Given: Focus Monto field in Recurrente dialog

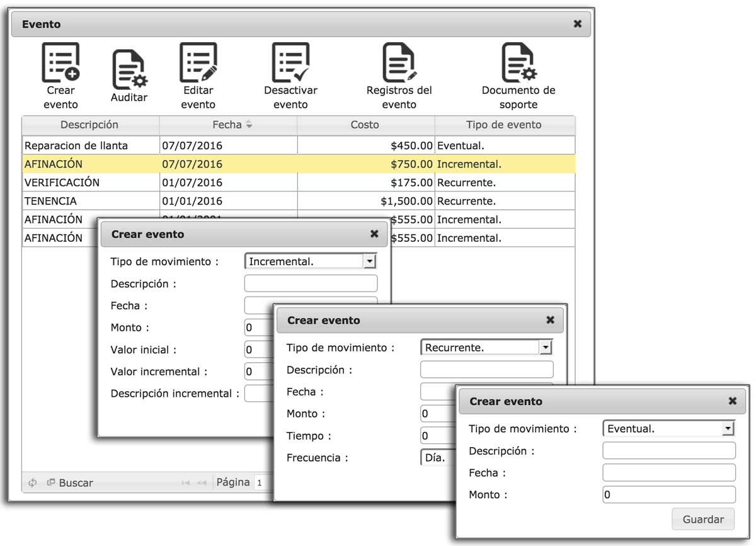Looking at the screenshot, I should point(437,414).
